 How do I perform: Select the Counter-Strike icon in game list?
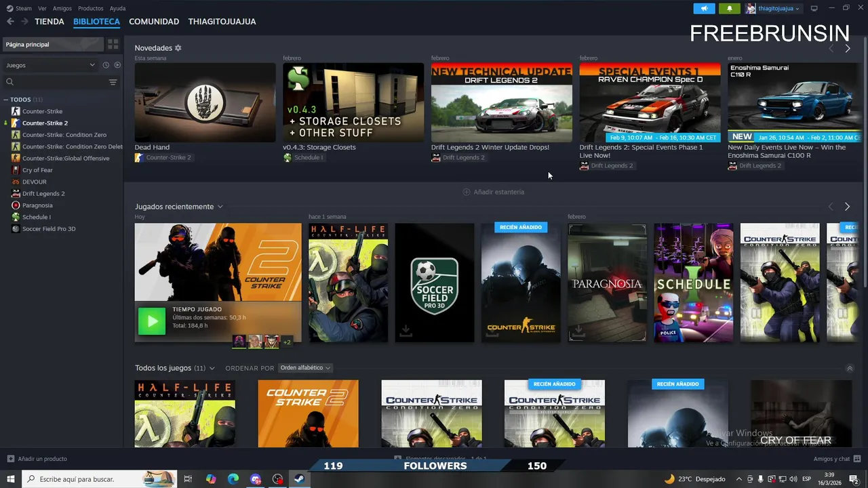click(16, 111)
